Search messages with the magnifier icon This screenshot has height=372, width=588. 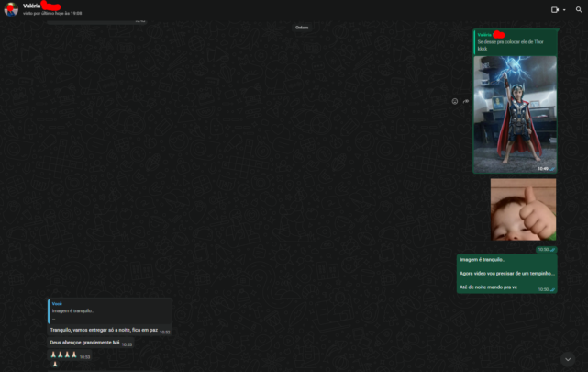(x=578, y=9)
